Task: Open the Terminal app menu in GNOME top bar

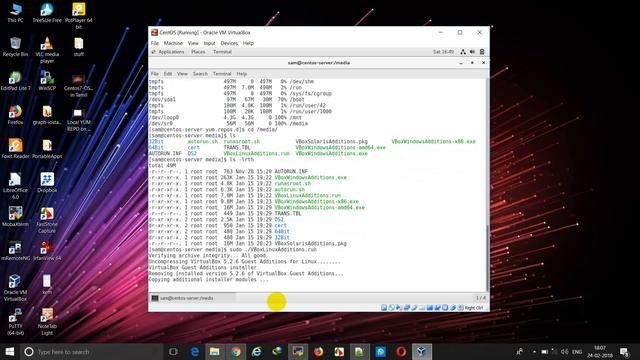Action: point(222,52)
